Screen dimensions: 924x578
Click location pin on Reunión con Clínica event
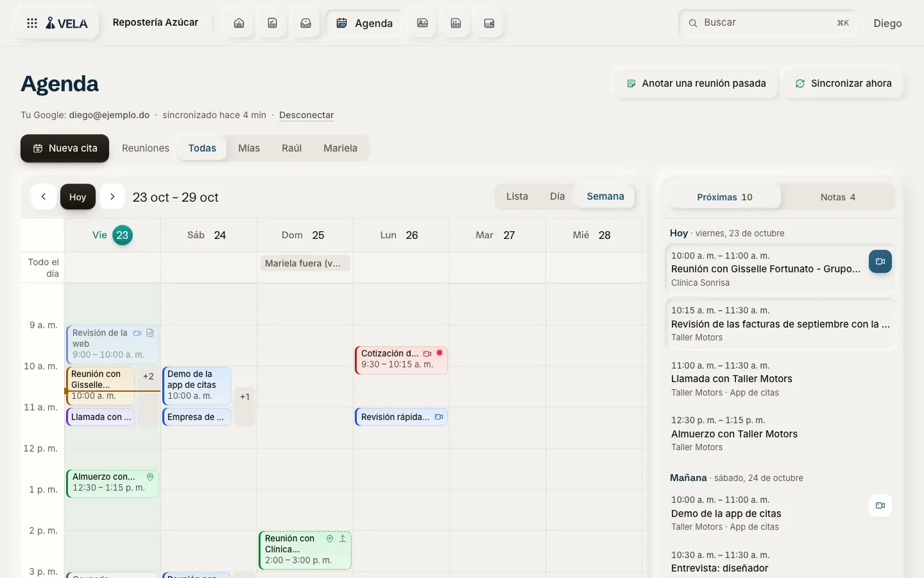(330, 539)
